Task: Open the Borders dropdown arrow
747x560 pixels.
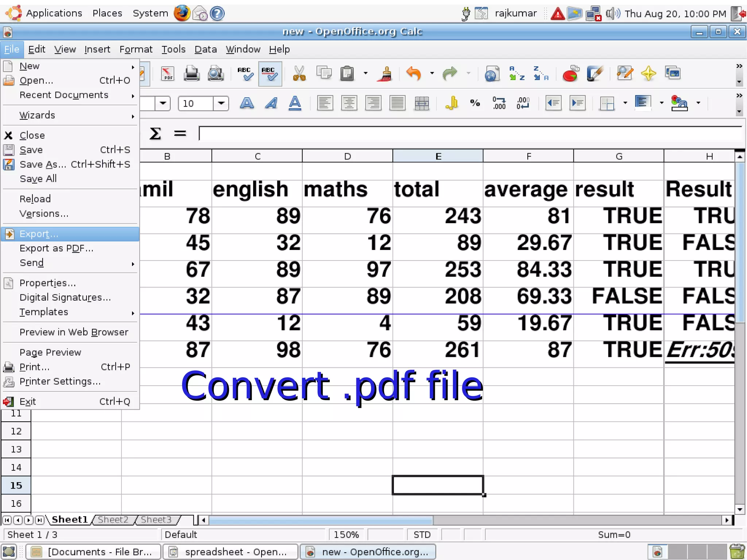Action: pos(625,103)
